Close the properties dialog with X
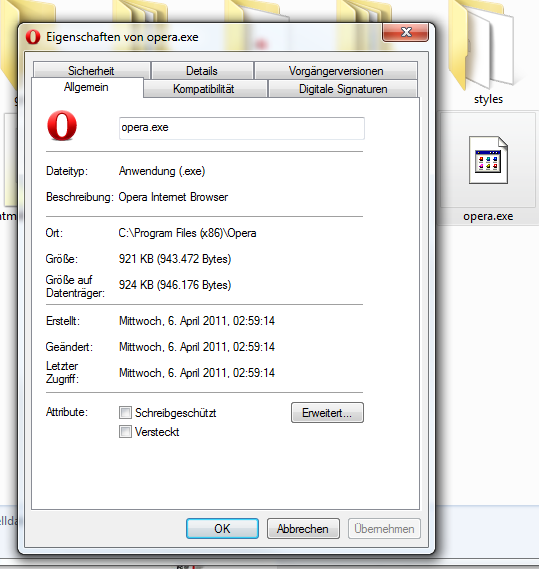This screenshot has width=539, height=569. click(x=405, y=32)
